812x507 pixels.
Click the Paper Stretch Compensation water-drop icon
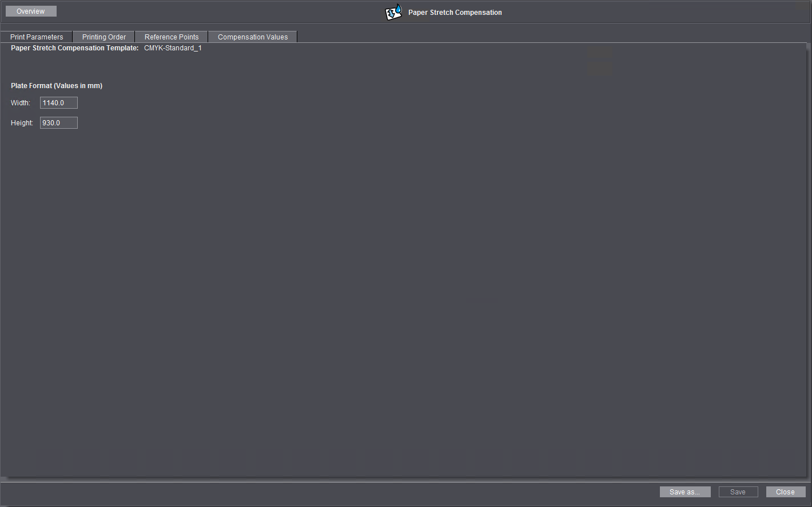pos(393,12)
